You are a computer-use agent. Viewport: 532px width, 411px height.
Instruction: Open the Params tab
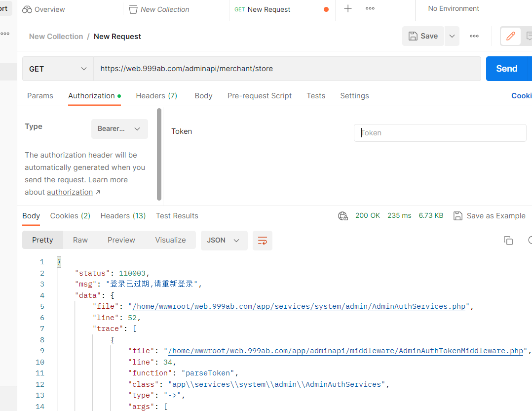point(40,96)
